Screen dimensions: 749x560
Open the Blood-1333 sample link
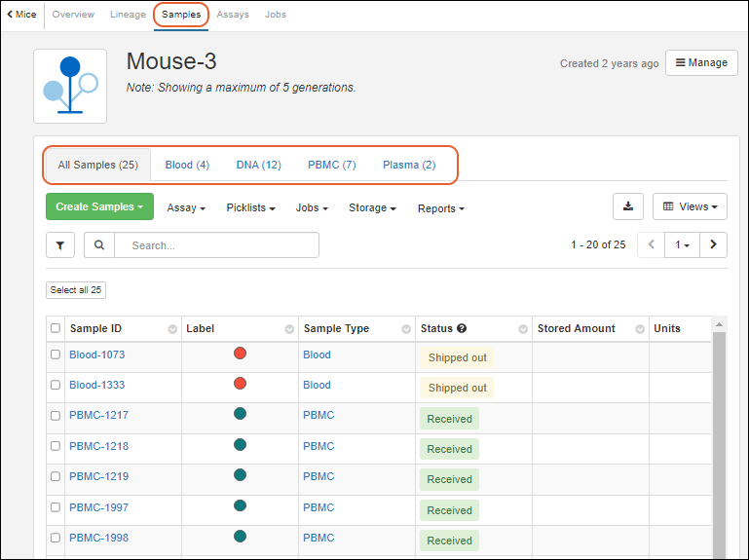(96, 386)
